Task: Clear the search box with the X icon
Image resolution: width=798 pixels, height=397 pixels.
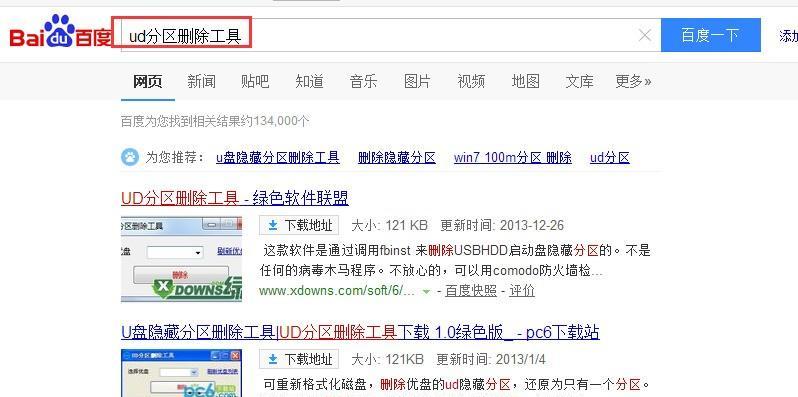Action: (x=644, y=35)
